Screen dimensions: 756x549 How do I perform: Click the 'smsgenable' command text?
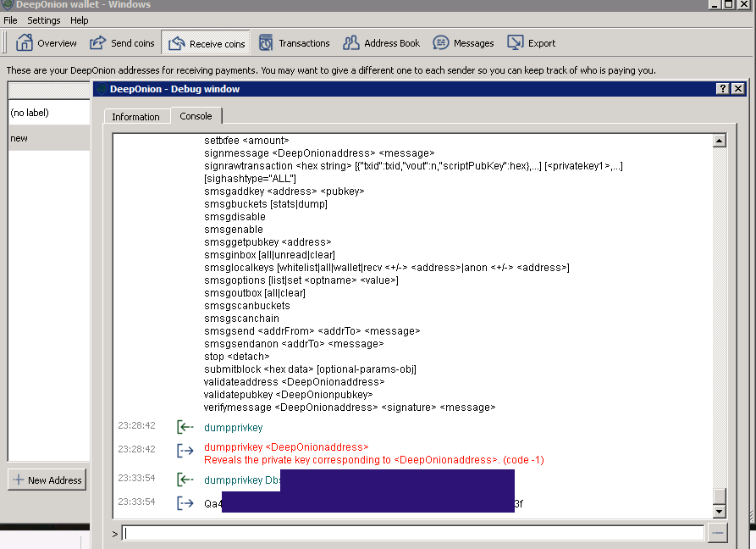(234, 230)
